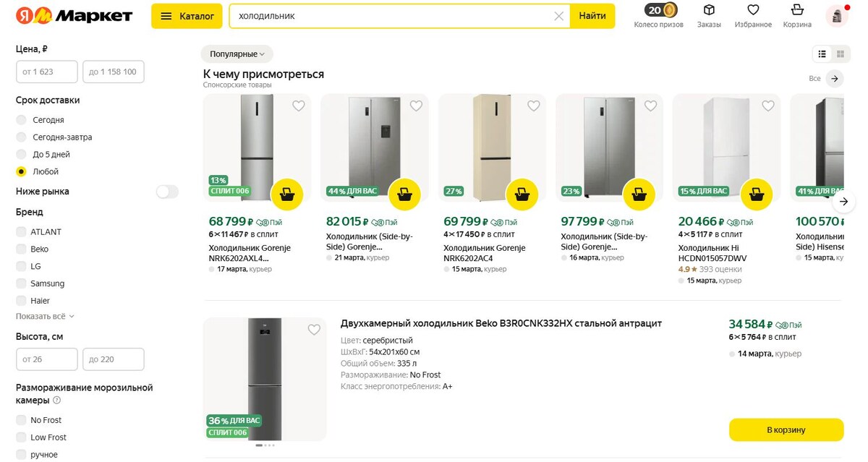Tick the No Frost filter checkbox
The height and width of the screenshot is (462, 868).
pyautogui.click(x=21, y=420)
